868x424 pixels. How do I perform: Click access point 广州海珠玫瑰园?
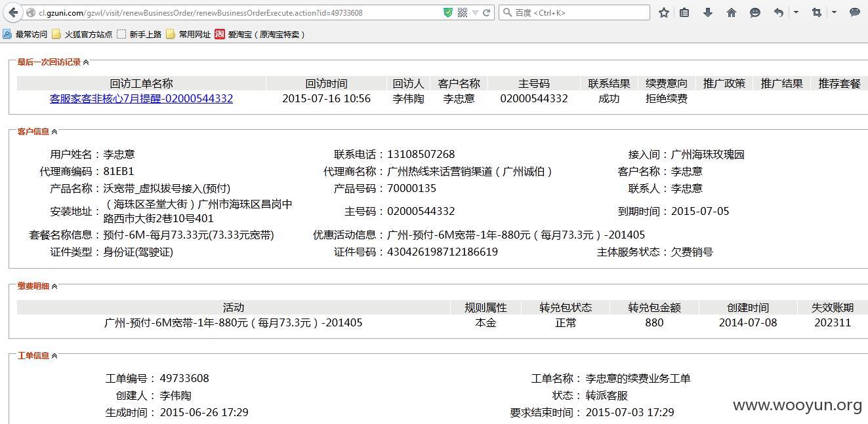[707, 155]
